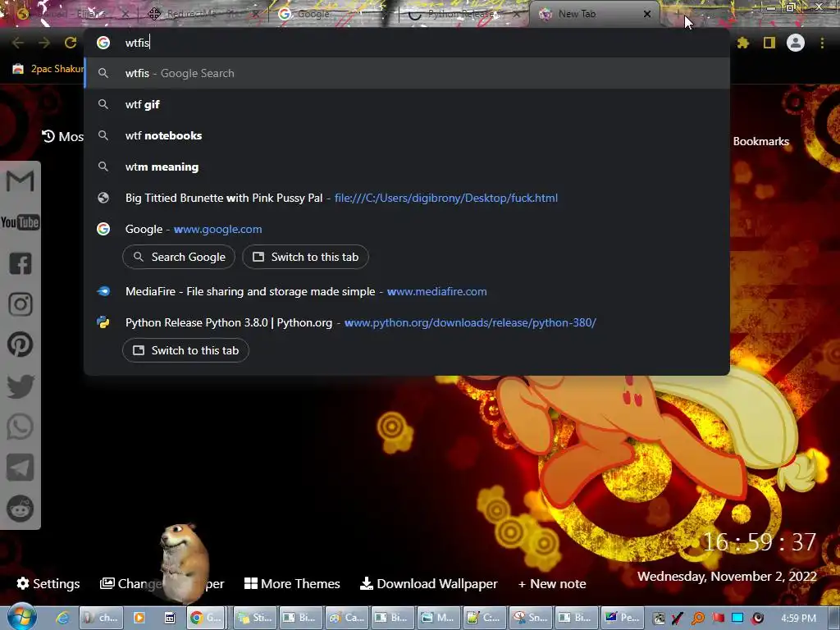Choose the 'wtf gif' suggestion

point(407,104)
